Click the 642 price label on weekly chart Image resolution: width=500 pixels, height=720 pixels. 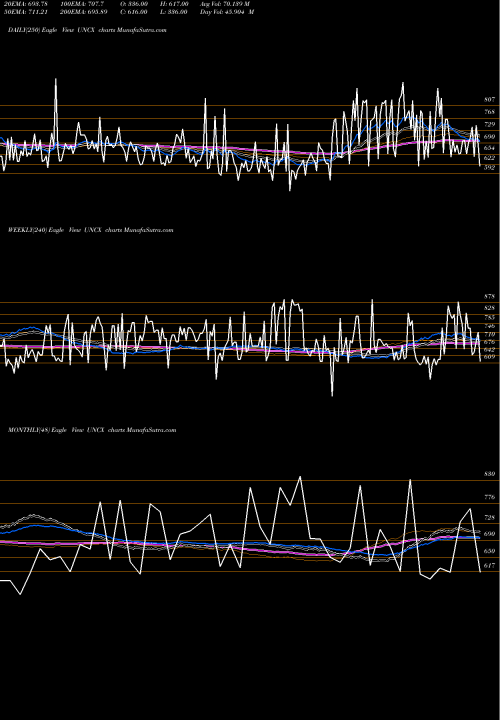coord(489,349)
